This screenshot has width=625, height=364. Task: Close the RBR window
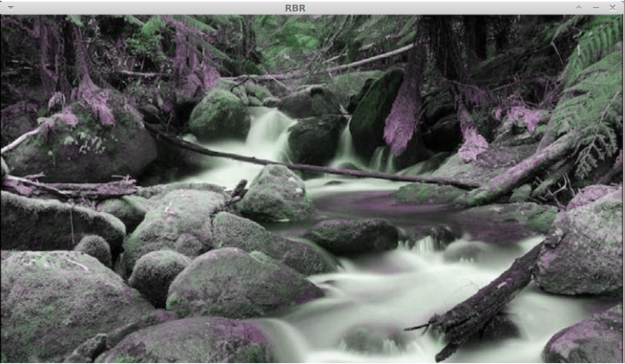(613, 7)
